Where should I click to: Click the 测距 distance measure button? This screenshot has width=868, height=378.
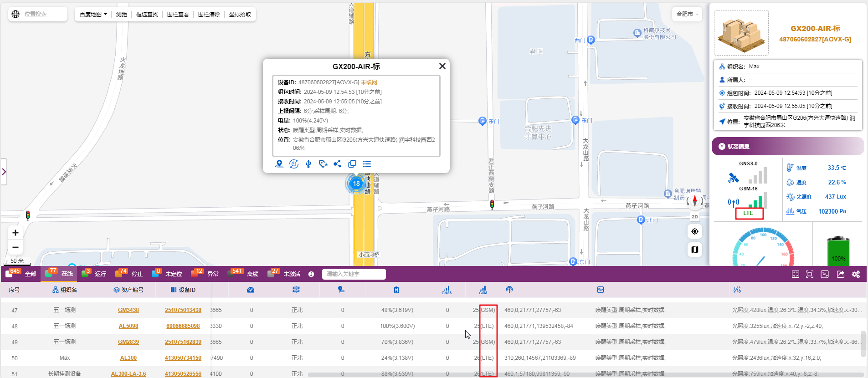click(122, 15)
